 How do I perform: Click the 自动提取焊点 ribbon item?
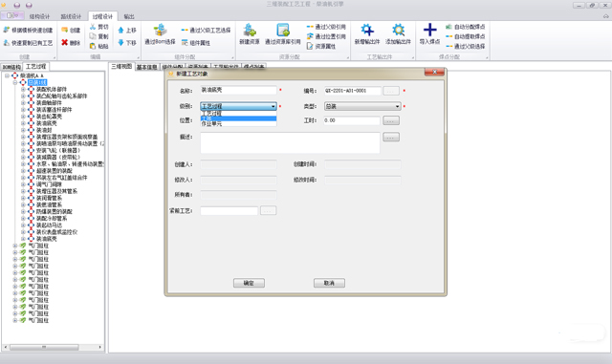click(466, 36)
